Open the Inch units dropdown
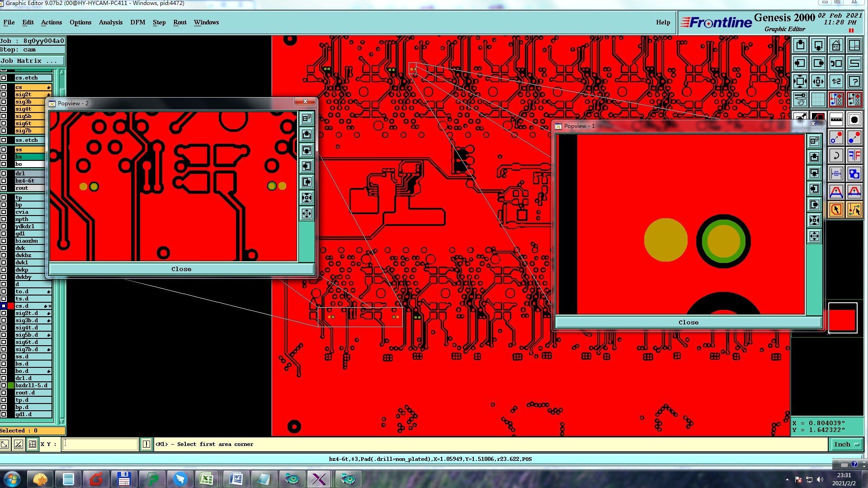The height and width of the screenshot is (488, 868). point(846,444)
